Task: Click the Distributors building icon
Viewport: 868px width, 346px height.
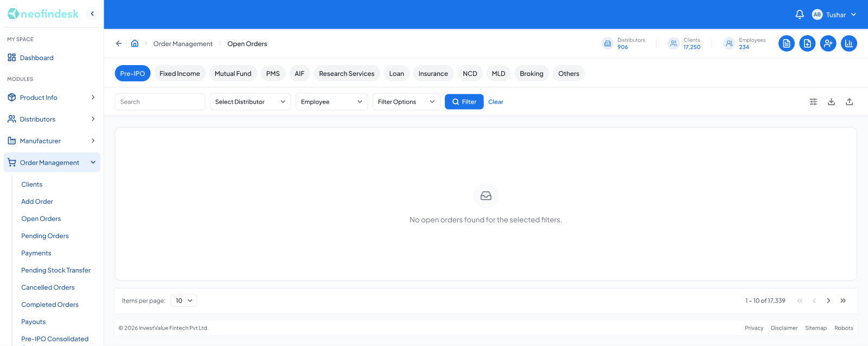Action: 608,43
